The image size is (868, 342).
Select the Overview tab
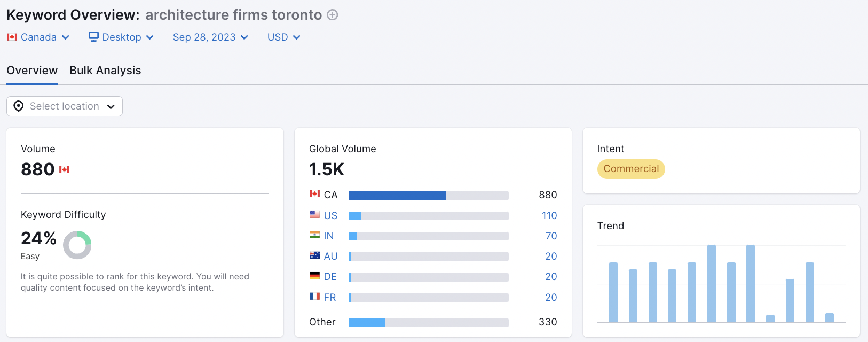coord(32,71)
